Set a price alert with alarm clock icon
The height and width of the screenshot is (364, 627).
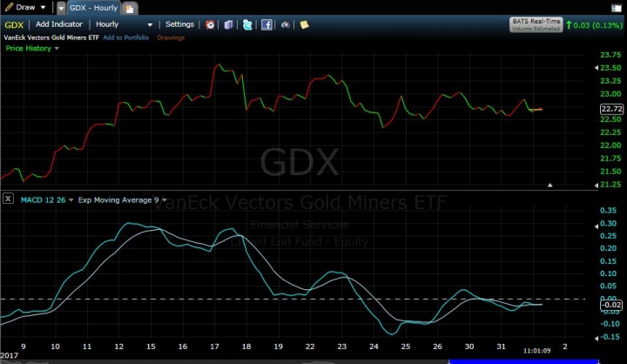tap(210, 24)
